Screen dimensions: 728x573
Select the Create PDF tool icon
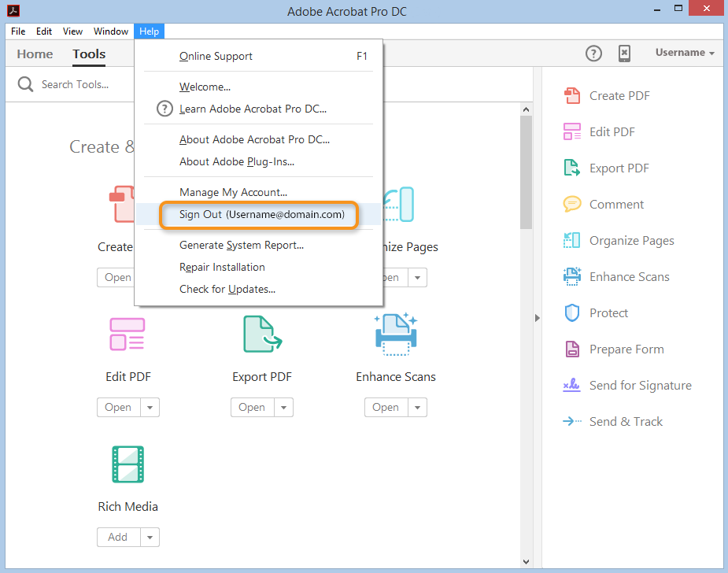point(573,95)
